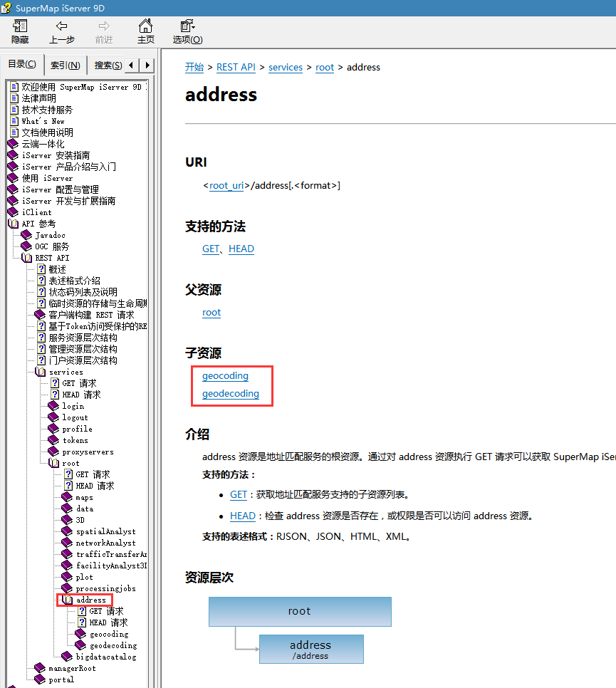616x688 pixels.
Task: Click the address /address diagram box
Action: tap(311, 649)
